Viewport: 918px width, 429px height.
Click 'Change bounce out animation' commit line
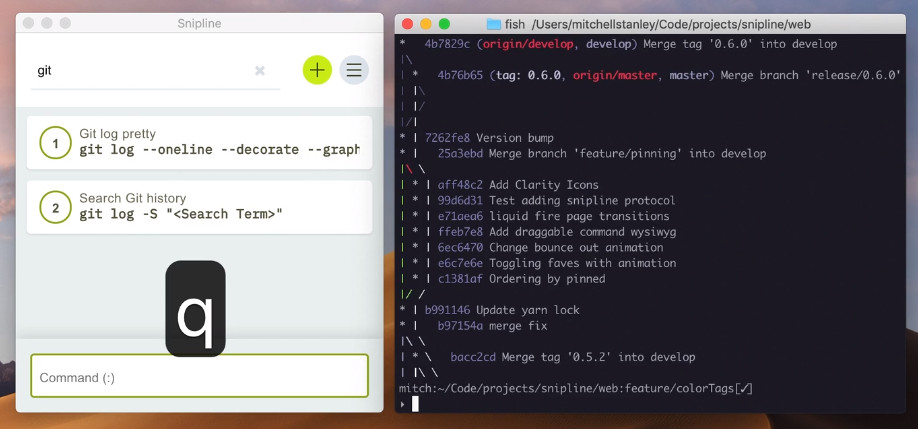[x=550, y=248]
